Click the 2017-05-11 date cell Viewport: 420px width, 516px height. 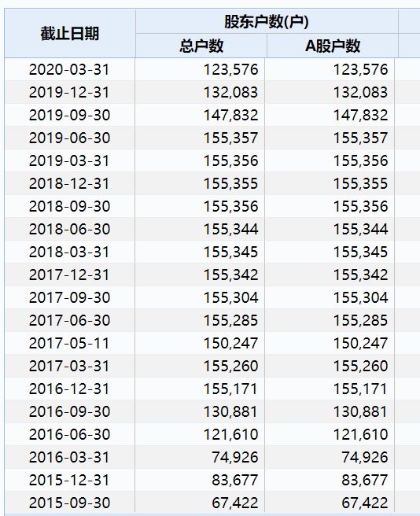69,343
